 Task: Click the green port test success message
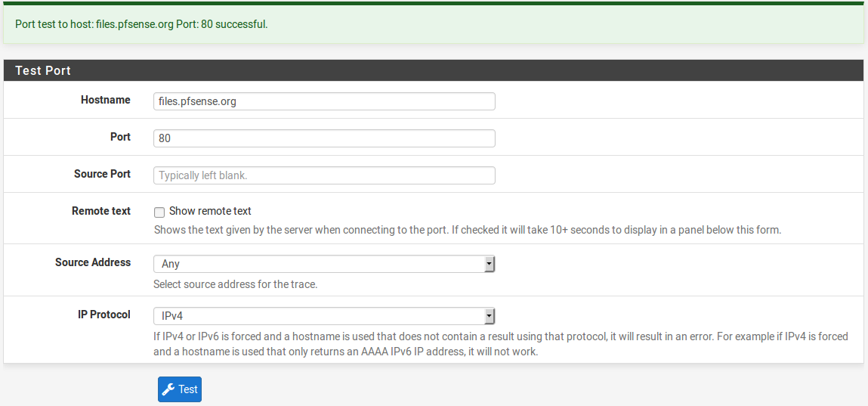coord(141,24)
